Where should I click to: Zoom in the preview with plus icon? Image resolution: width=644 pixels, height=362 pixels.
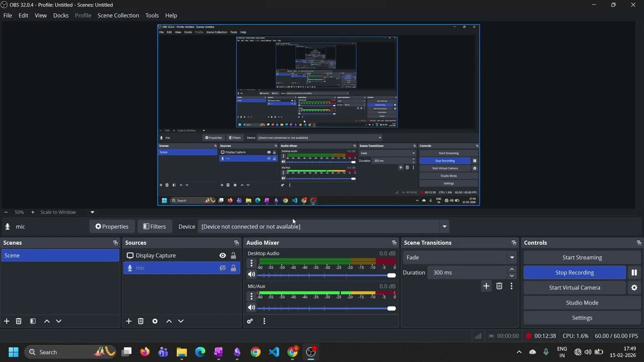pyautogui.click(x=33, y=212)
